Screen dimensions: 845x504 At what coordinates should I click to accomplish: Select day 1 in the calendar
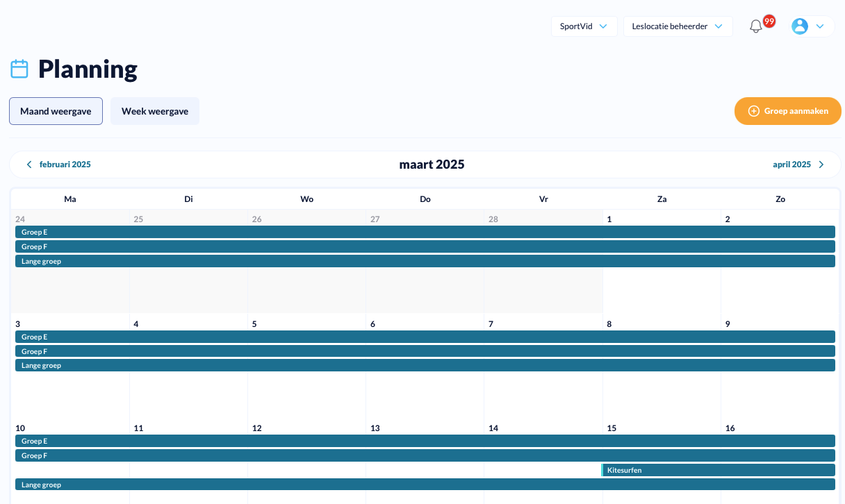click(x=609, y=219)
